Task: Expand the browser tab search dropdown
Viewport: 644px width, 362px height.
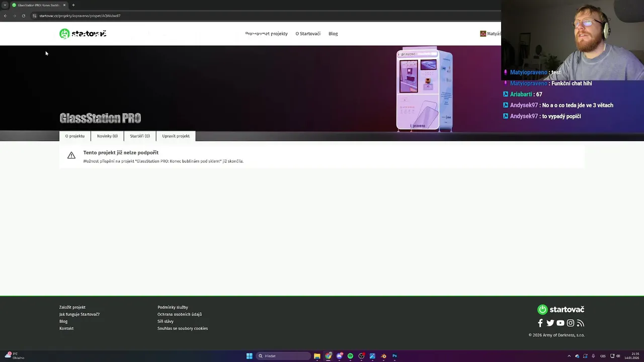Action: 5,5
